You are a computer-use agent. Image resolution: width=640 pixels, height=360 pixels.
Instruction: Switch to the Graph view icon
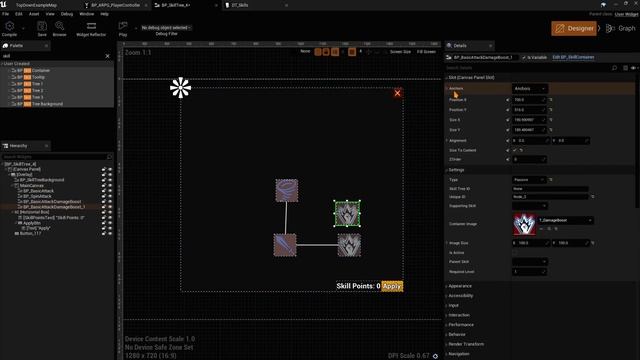coord(610,28)
